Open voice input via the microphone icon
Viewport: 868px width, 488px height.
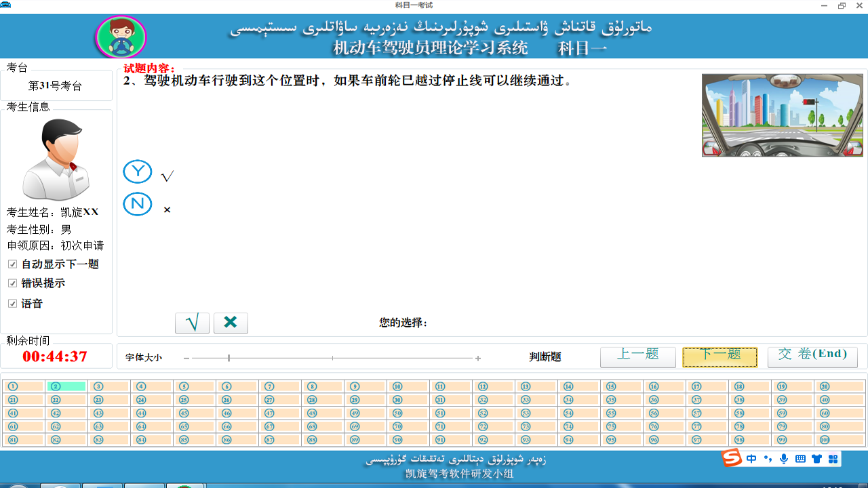pyautogui.click(x=784, y=458)
